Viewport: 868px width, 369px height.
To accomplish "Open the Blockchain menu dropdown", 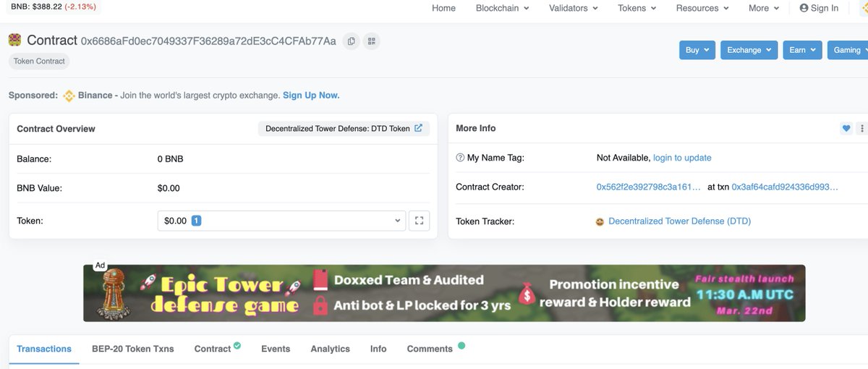I will tap(502, 8).
